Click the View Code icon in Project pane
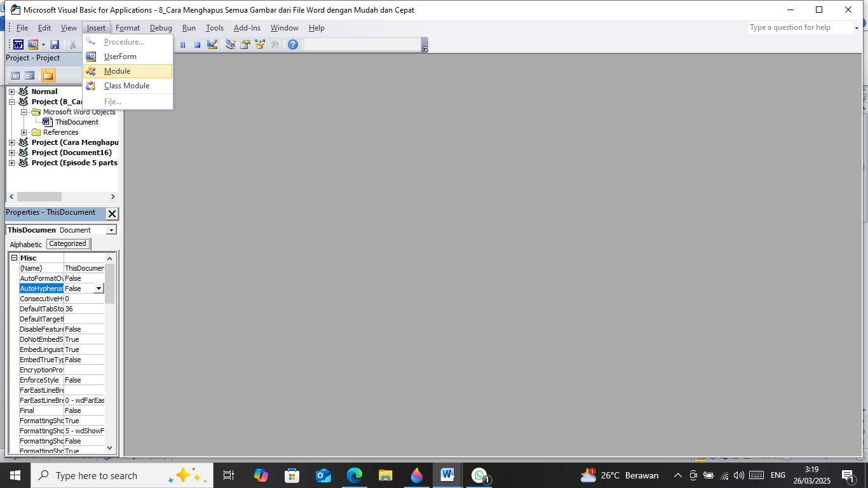The image size is (868, 488). [15, 76]
